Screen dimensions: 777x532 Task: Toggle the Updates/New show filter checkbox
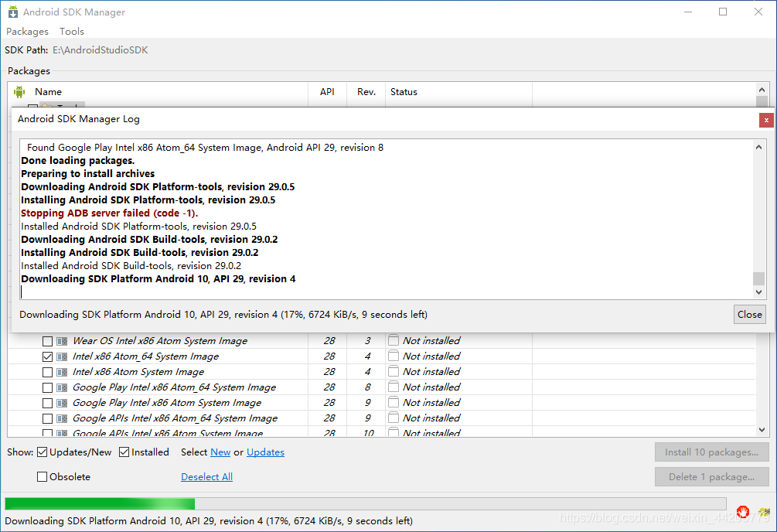[42, 452]
